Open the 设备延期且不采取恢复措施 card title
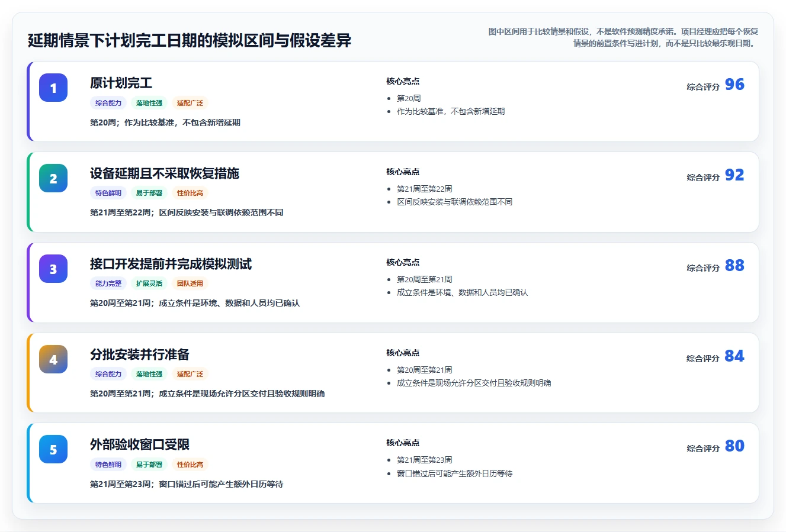The height and width of the screenshot is (532, 786). coord(165,173)
